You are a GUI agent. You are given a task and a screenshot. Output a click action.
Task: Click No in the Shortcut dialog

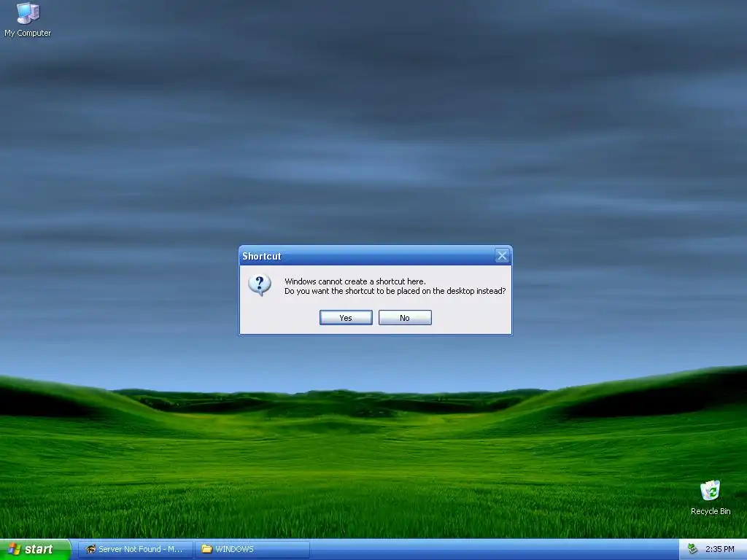coord(405,318)
